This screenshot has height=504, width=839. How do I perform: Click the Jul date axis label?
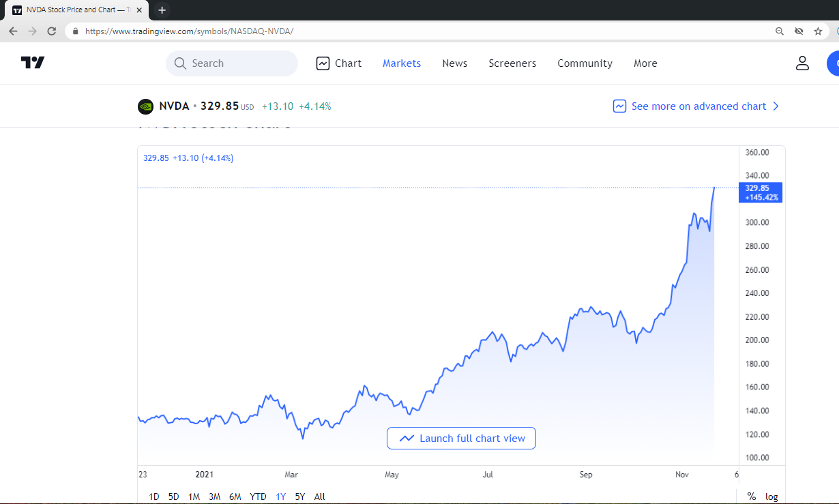click(488, 474)
